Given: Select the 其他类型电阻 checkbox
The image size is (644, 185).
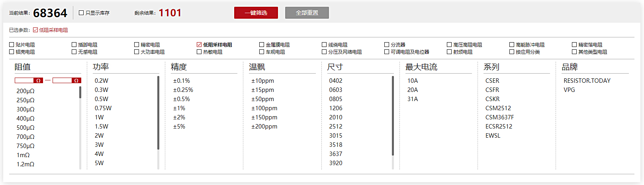Looking at the screenshot, I should [x=574, y=52].
